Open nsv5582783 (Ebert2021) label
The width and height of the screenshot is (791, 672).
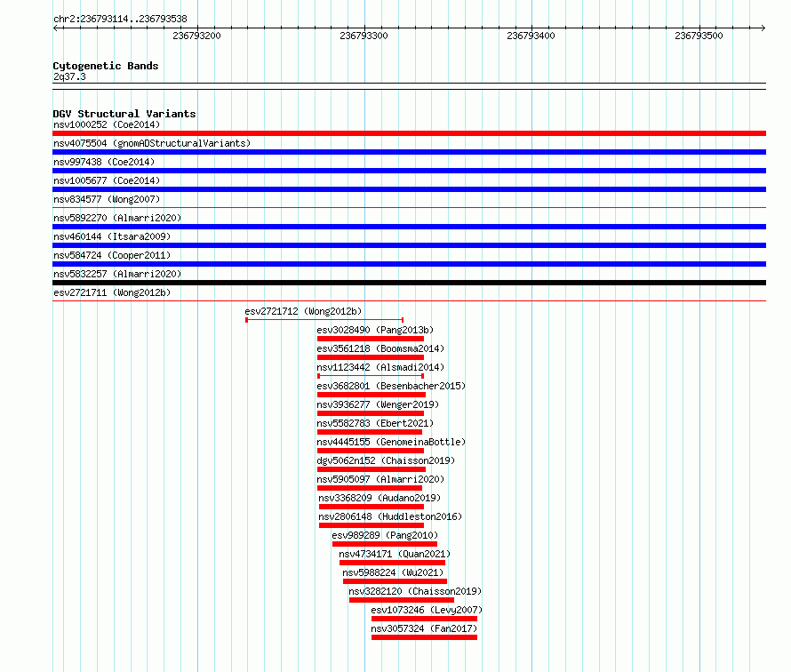pyautogui.click(x=375, y=423)
